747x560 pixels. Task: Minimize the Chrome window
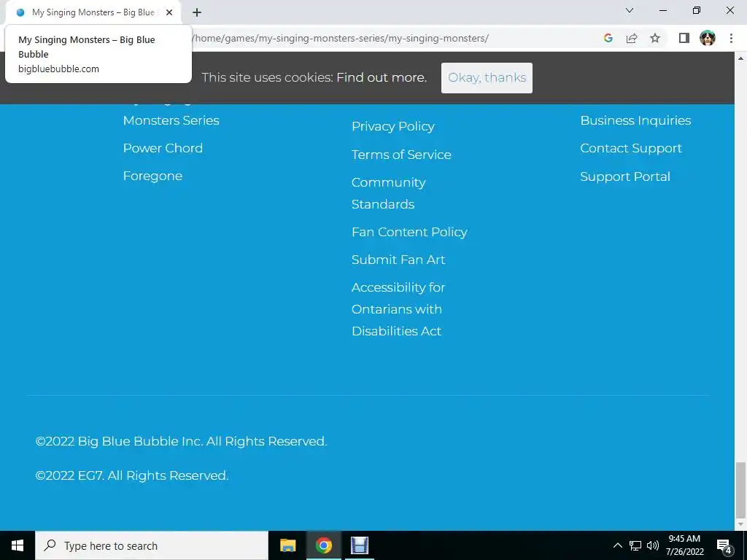(x=662, y=10)
